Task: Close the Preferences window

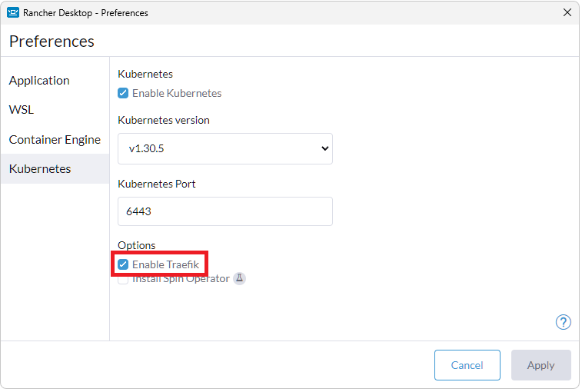Action: (x=567, y=12)
